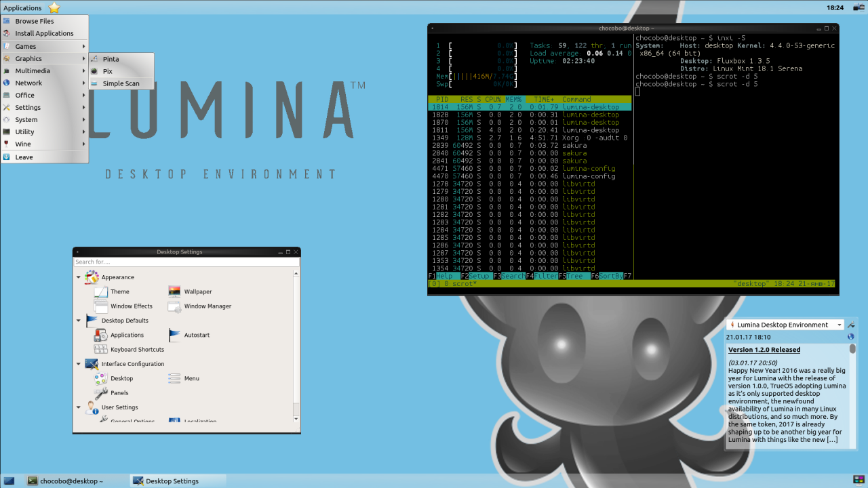Open the Version 1.2.0 Released link
Image resolution: width=868 pixels, height=488 pixels.
pos(764,350)
